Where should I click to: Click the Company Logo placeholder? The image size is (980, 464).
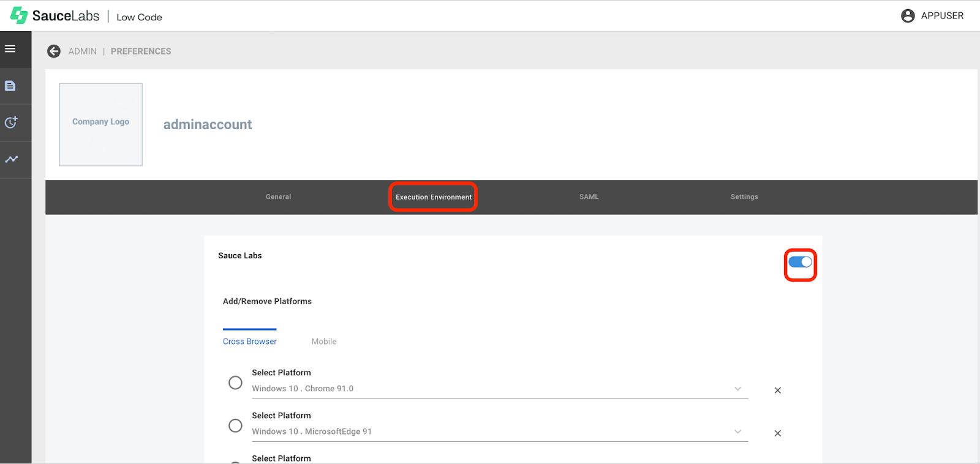101,125
